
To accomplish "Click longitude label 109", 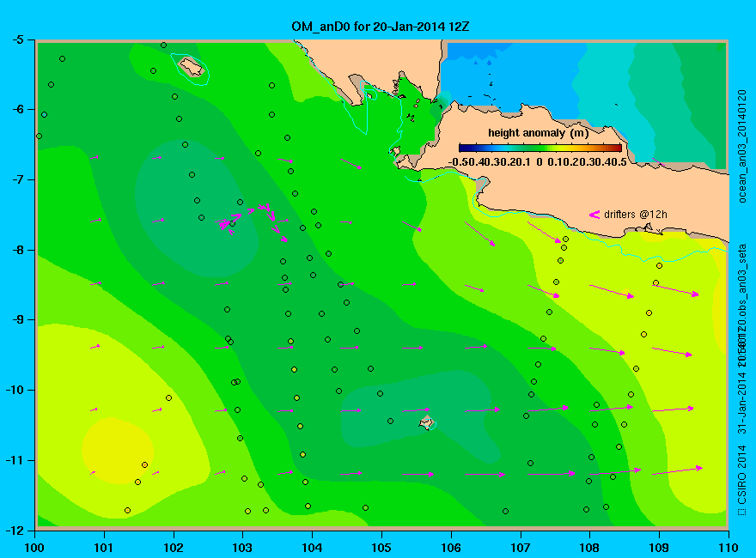I will point(659,548).
